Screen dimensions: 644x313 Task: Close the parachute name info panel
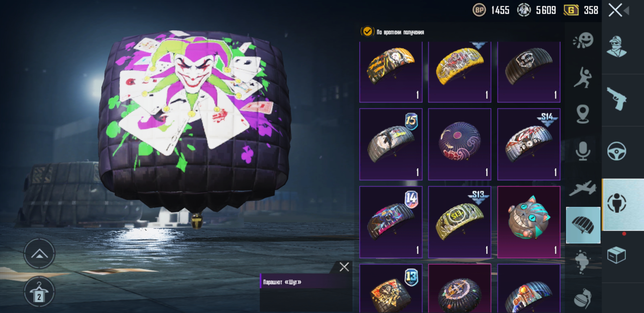pyautogui.click(x=344, y=267)
